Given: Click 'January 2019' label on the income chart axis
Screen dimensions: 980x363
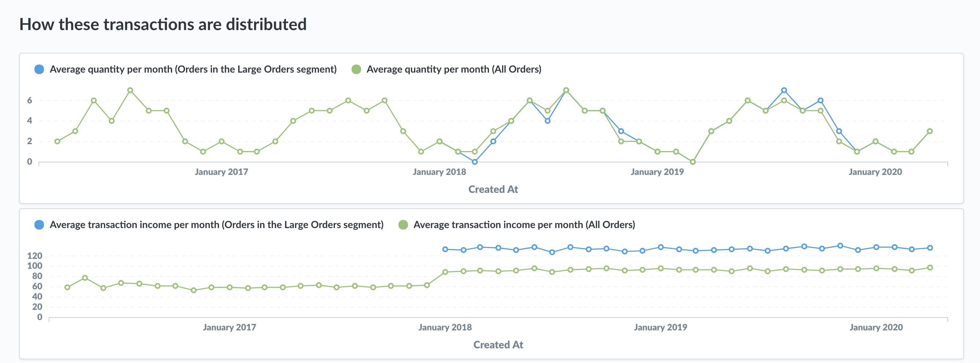Looking at the screenshot, I should pyautogui.click(x=660, y=327).
